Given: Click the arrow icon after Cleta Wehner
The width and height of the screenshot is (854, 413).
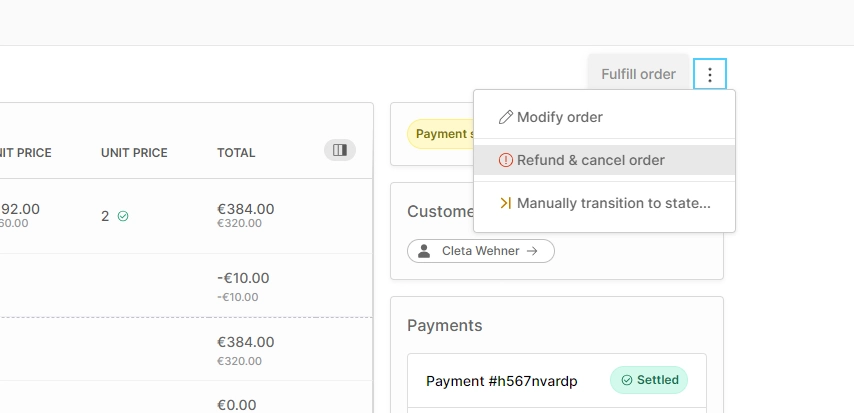Looking at the screenshot, I should (x=532, y=251).
